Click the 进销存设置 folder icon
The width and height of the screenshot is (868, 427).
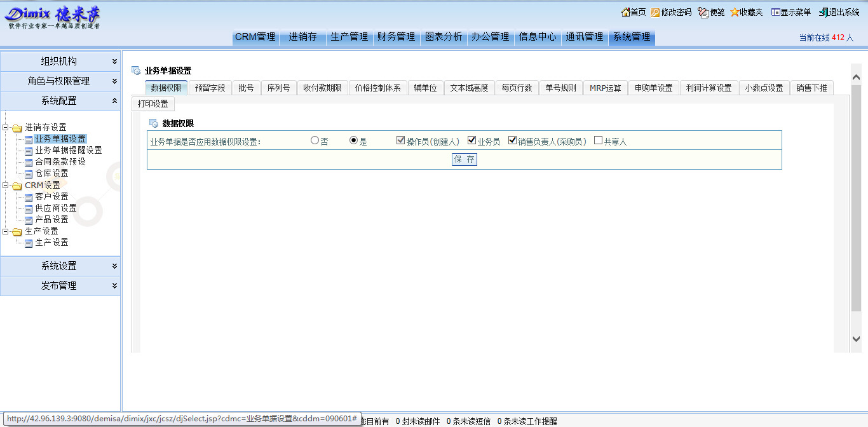[17, 128]
